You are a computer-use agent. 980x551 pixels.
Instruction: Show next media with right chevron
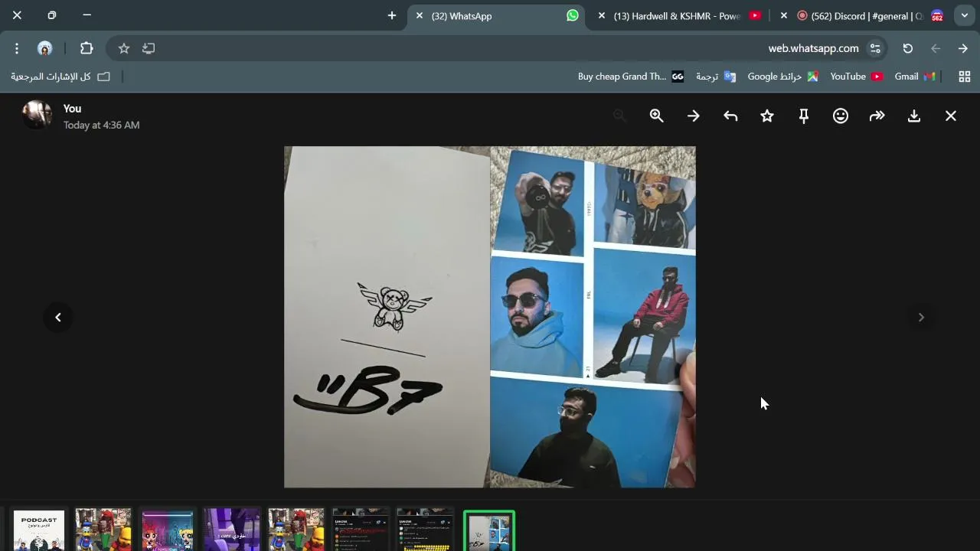[x=921, y=317]
